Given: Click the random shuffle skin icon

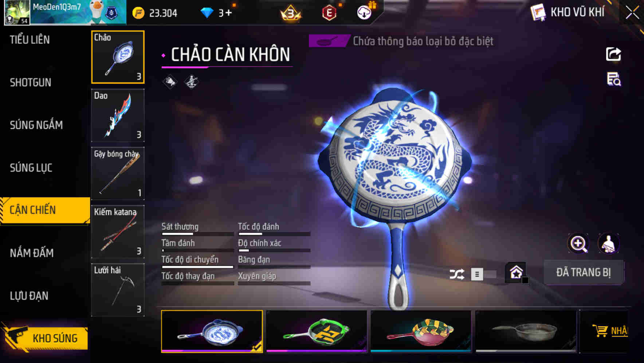Looking at the screenshot, I should click(457, 274).
